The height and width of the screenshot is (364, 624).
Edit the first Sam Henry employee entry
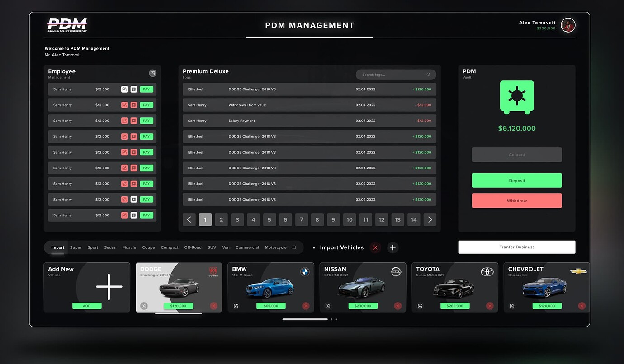tap(124, 89)
